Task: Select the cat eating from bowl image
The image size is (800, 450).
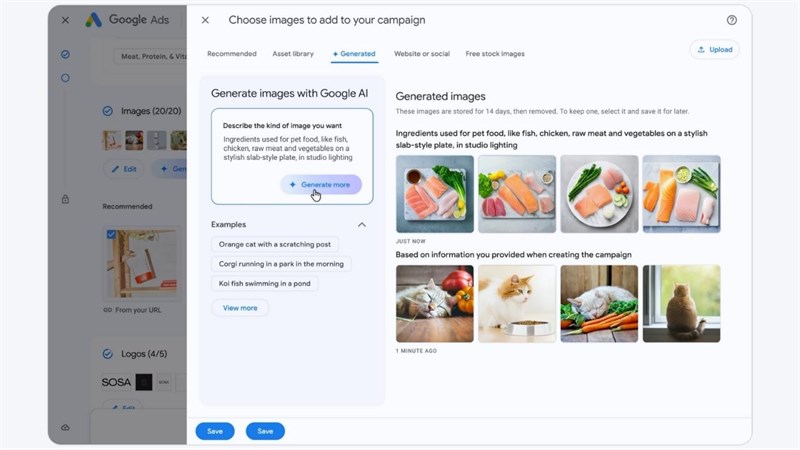Action: click(517, 304)
